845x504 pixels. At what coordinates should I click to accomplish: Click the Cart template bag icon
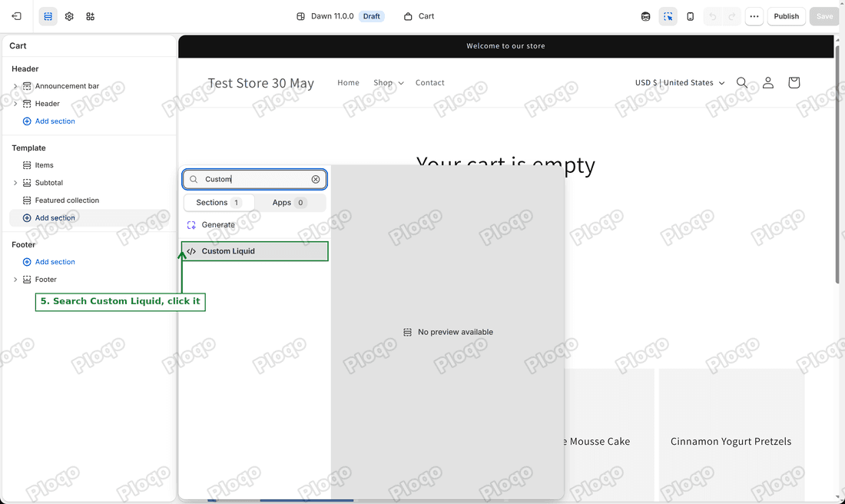click(x=408, y=16)
